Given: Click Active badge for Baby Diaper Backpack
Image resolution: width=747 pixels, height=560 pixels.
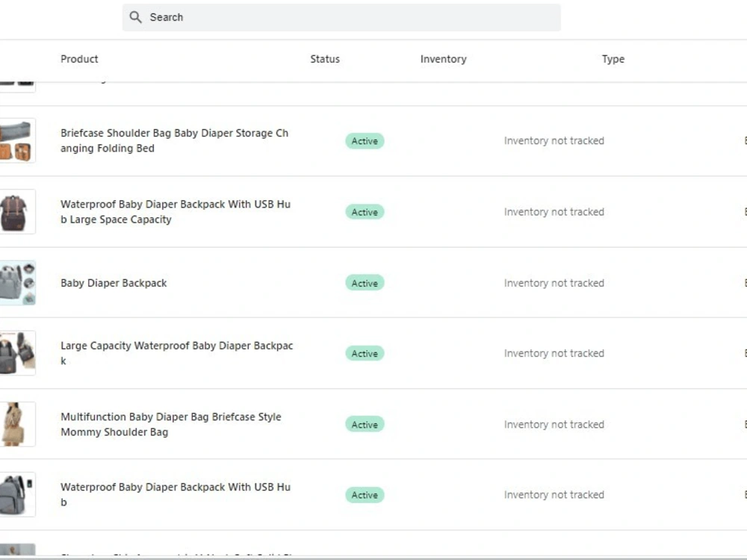Looking at the screenshot, I should point(365,283).
